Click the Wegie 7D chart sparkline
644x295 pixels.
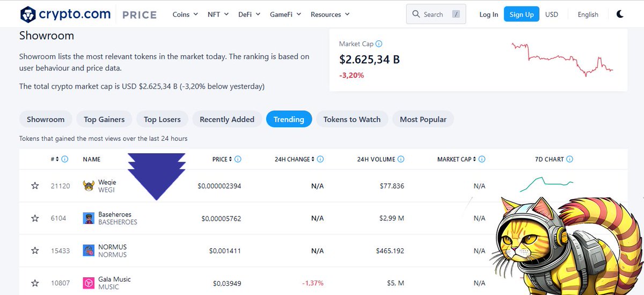tap(546, 184)
